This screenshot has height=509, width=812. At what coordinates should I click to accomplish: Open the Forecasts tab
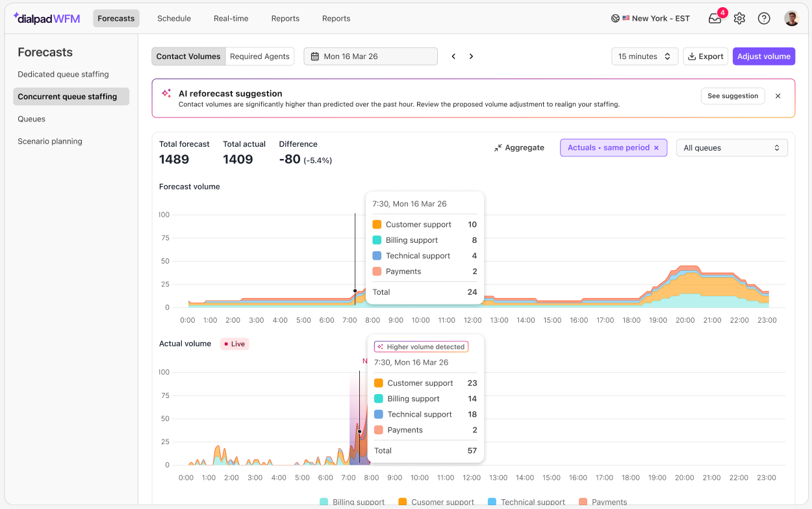pos(116,18)
